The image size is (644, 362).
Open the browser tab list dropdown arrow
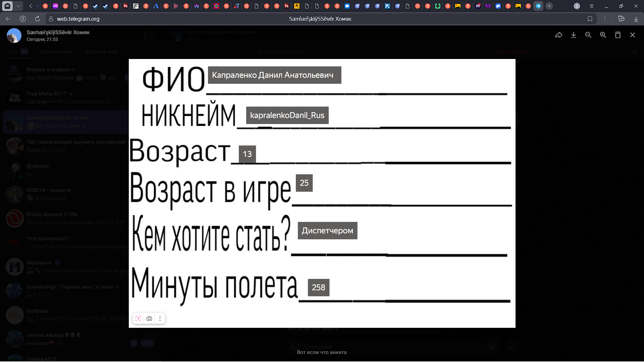(18, 6)
